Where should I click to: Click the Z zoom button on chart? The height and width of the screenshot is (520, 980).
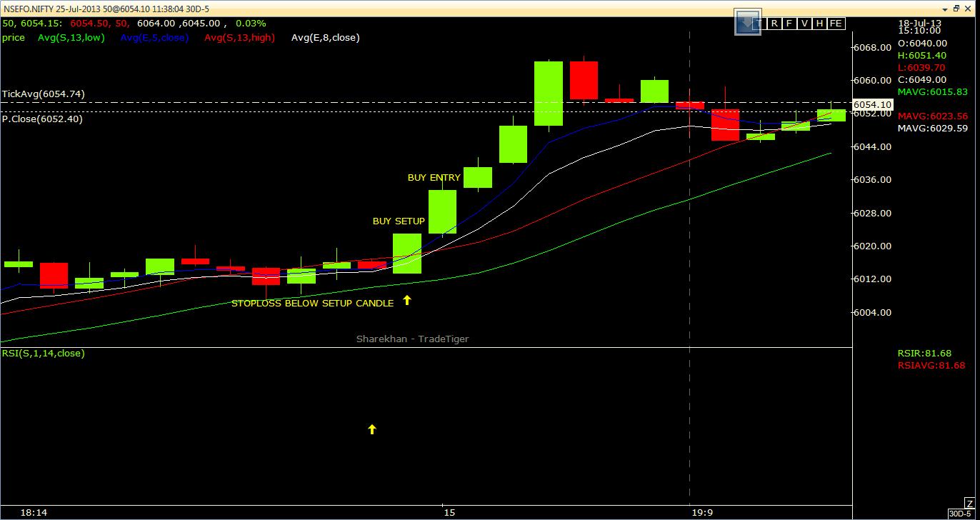[969, 504]
